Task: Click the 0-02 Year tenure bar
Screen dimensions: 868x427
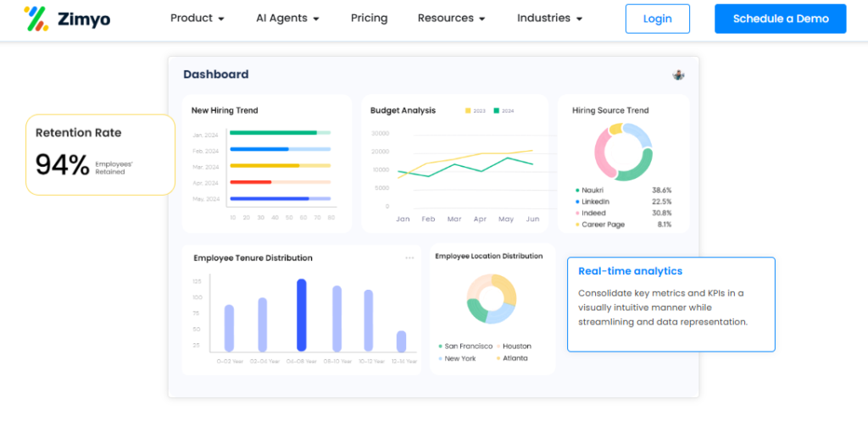Action: (229, 328)
